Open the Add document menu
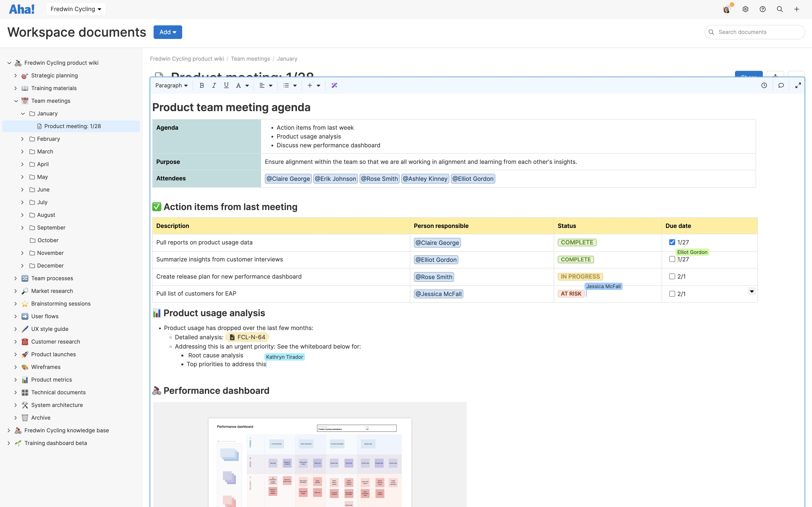 tap(168, 32)
